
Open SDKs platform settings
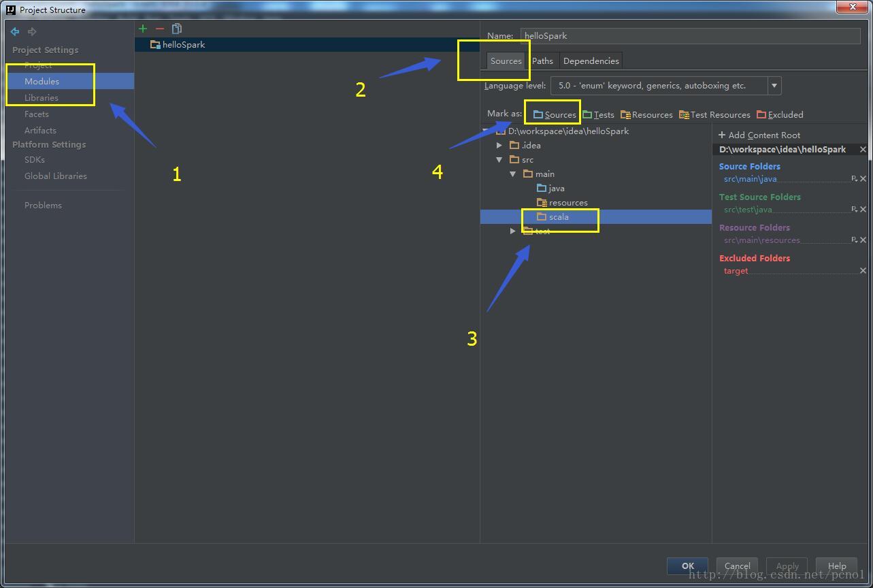pyautogui.click(x=35, y=159)
